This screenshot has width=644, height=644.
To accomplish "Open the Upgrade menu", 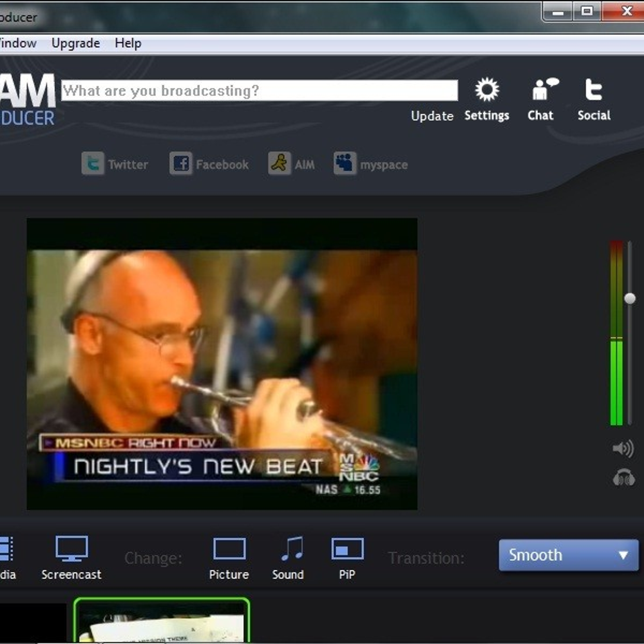I will pyautogui.click(x=76, y=43).
